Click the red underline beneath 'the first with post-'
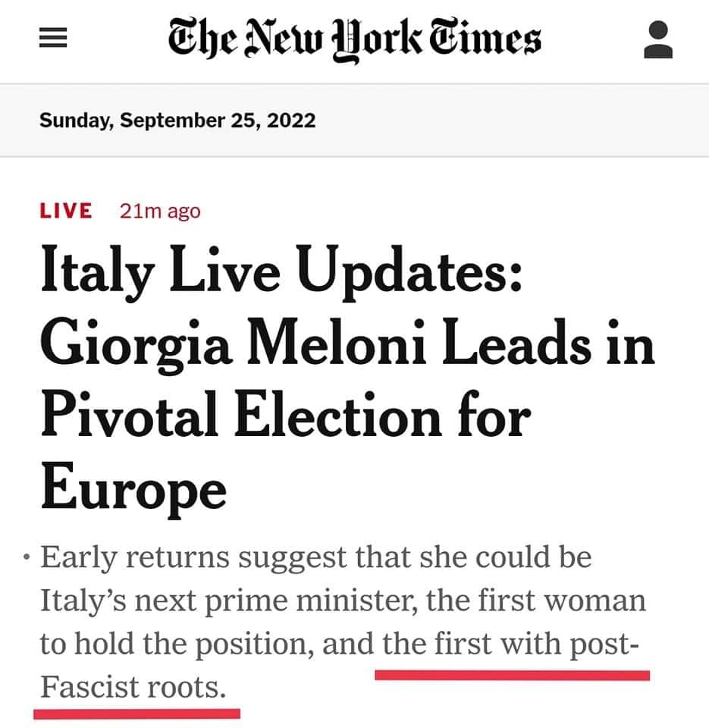The height and width of the screenshot is (728, 709). click(x=512, y=675)
